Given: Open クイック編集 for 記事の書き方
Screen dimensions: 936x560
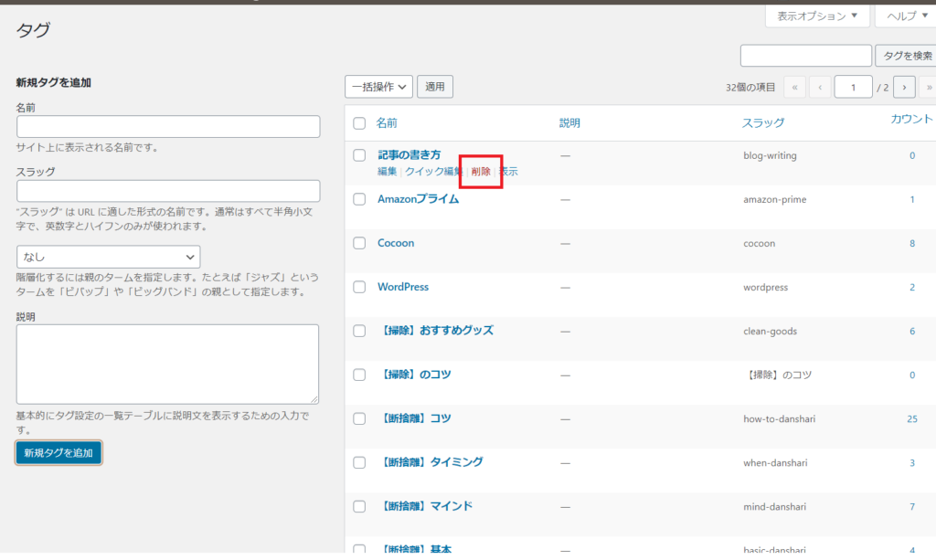Looking at the screenshot, I should pyautogui.click(x=433, y=172).
